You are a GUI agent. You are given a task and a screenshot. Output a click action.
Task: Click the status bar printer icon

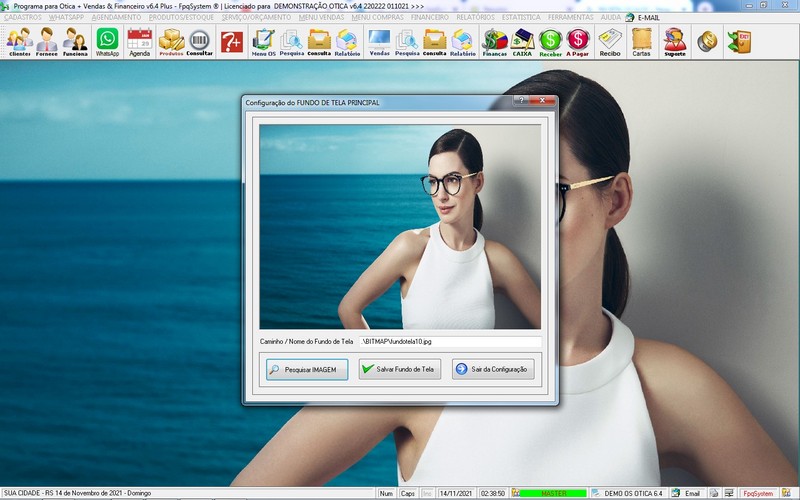pos(714,493)
